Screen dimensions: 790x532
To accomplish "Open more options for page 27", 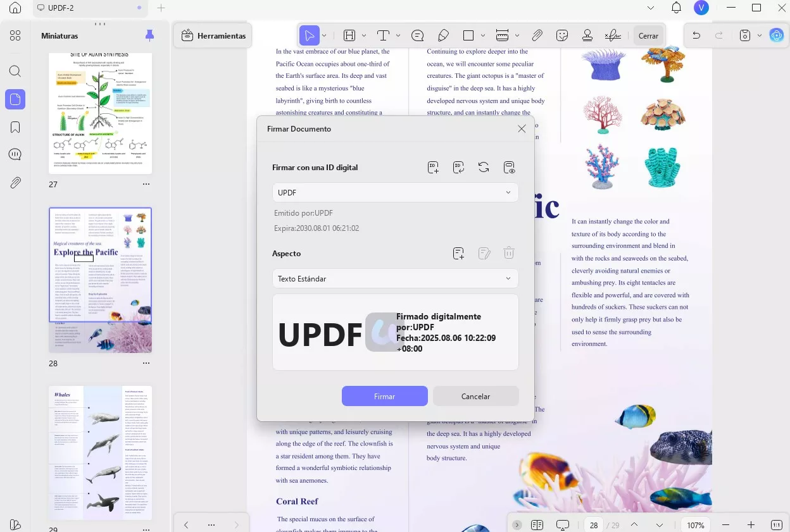I will click(146, 184).
